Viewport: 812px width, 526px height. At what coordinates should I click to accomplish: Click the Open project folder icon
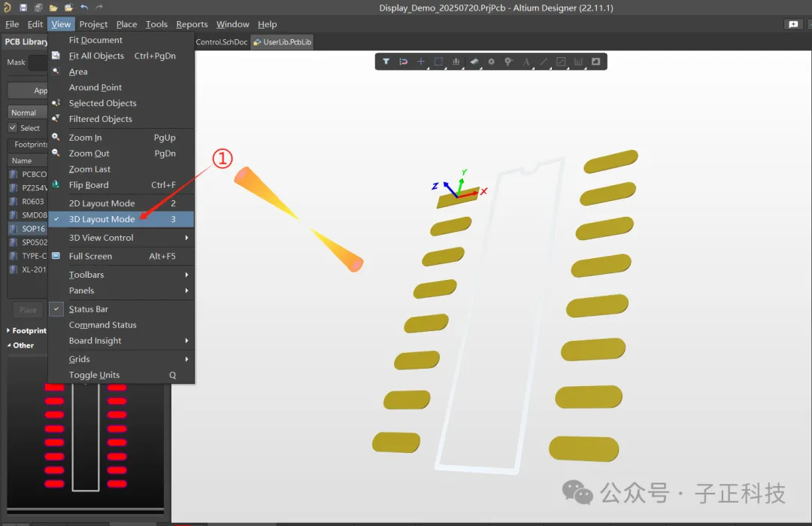[x=69, y=8]
